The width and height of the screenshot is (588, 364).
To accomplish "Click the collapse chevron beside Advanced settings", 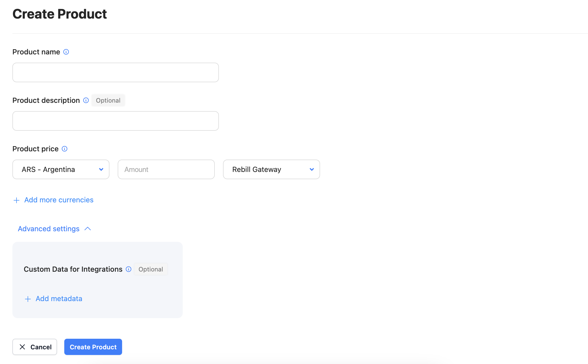I will (88, 229).
